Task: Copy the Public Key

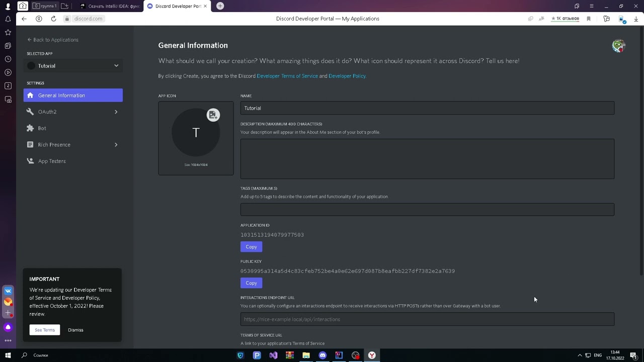Action: (x=251, y=283)
